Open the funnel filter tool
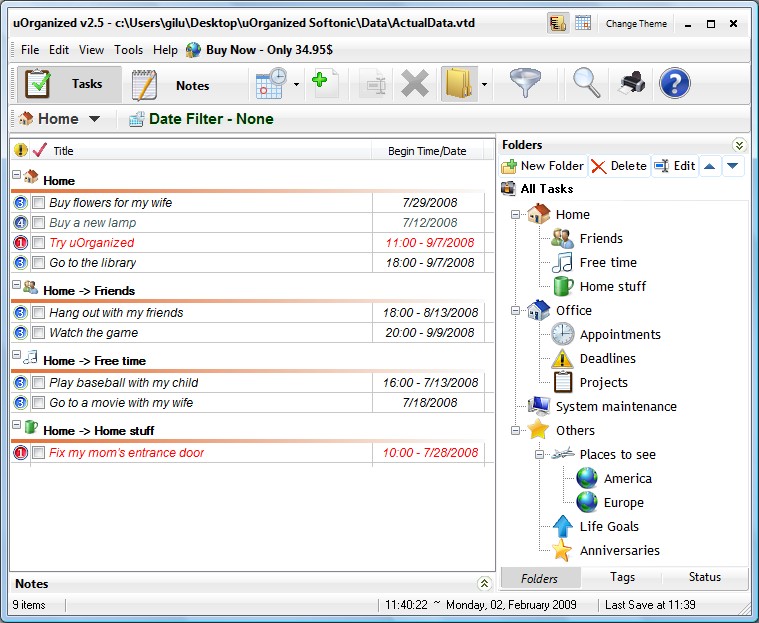Viewport: 759px width, 623px height. 525,84
